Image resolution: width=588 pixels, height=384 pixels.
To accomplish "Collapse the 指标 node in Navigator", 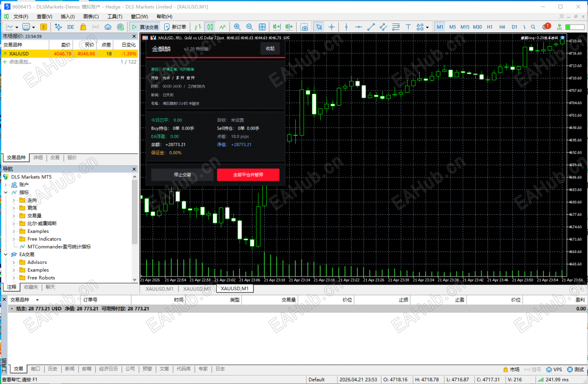I will 5,192.
